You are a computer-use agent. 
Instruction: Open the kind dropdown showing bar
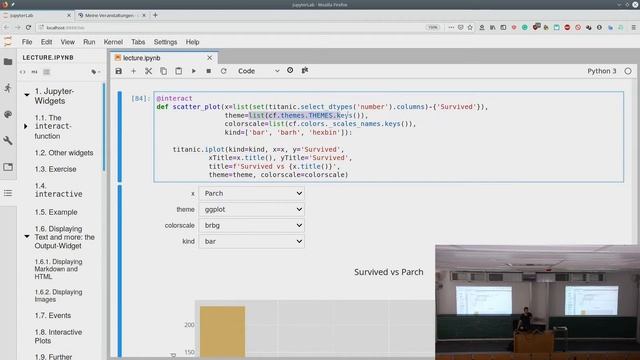[251, 241]
